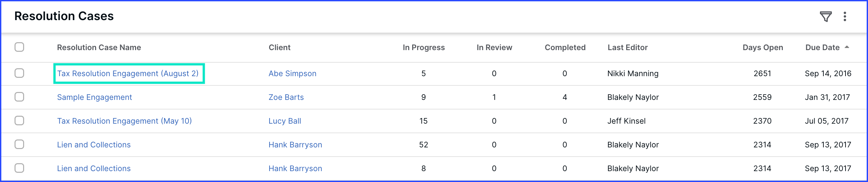
Task: View client Abe Simpson
Action: click(292, 73)
